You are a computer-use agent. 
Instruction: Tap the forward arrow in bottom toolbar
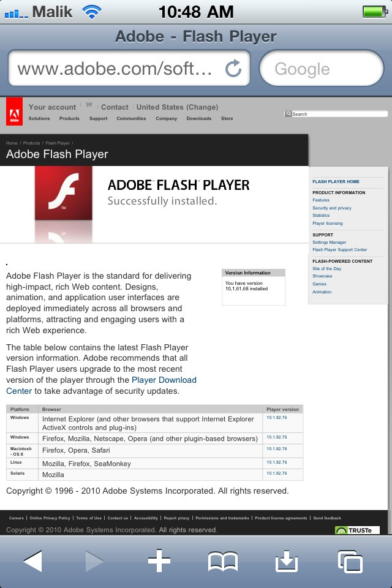tap(94, 562)
